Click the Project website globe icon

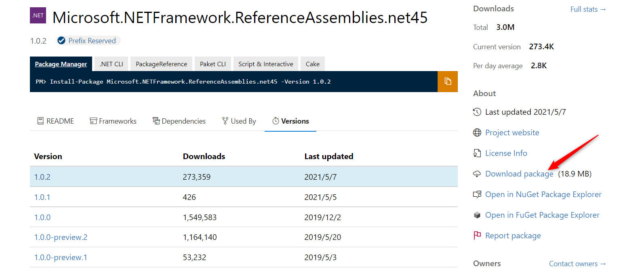477,132
